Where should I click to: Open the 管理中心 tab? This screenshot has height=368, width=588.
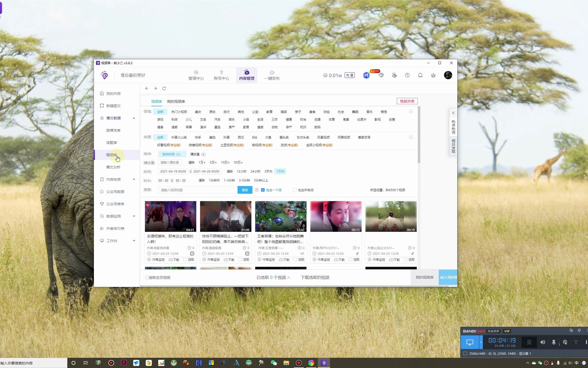tap(196, 75)
